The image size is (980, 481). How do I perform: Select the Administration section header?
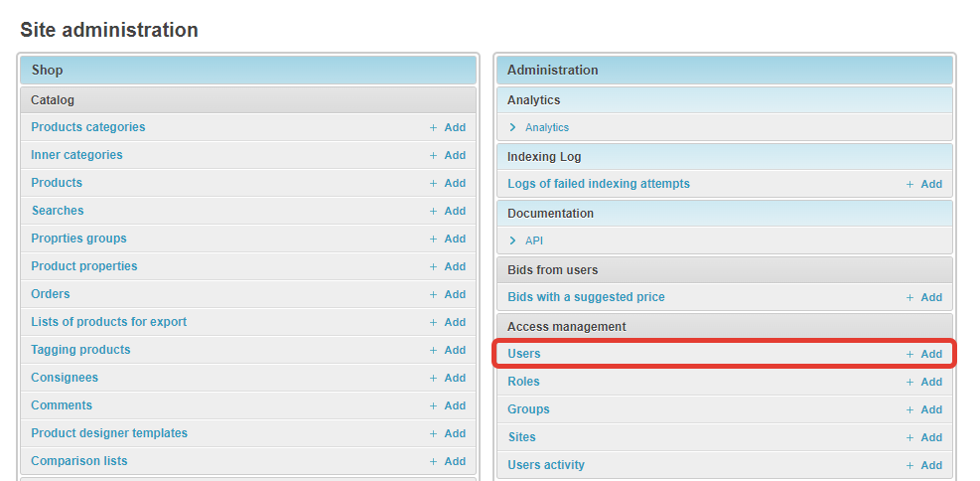click(552, 70)
